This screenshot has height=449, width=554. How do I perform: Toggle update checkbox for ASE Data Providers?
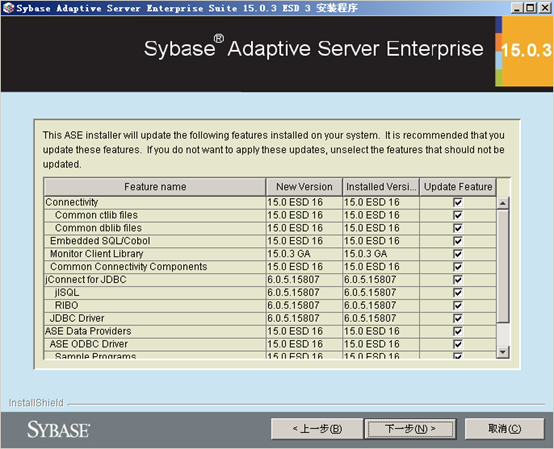click(458, 331)
